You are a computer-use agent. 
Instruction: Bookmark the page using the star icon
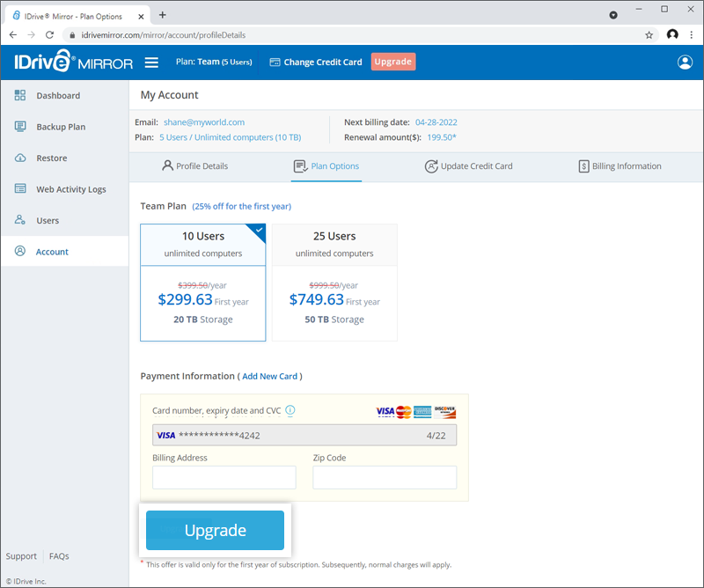(649, 34)
